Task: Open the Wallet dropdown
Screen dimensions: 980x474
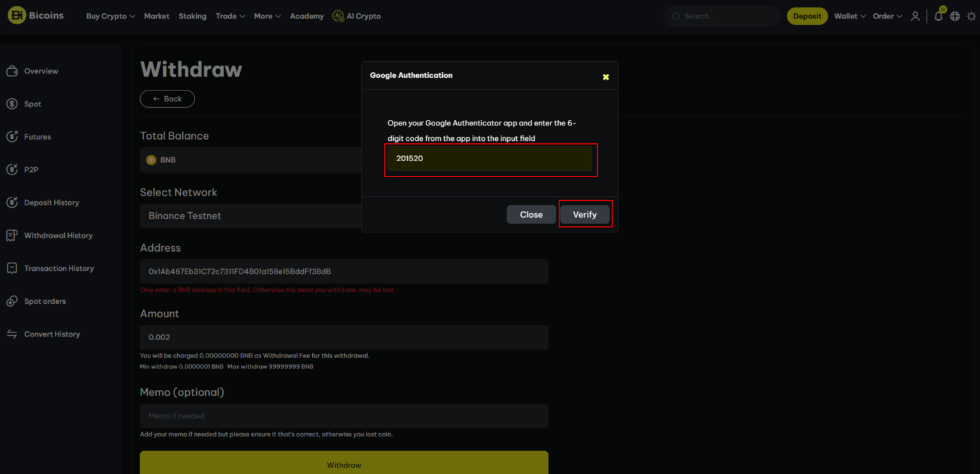Action: [850, 16]
